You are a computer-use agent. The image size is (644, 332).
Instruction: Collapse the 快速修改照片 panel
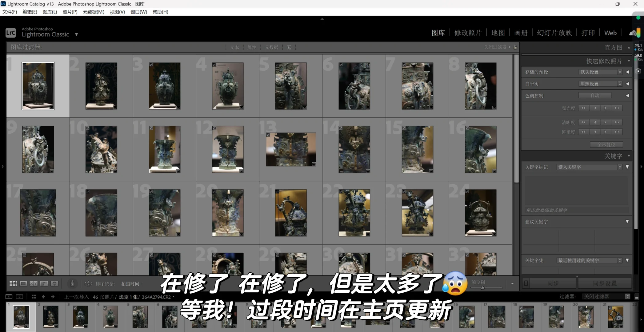629,61
